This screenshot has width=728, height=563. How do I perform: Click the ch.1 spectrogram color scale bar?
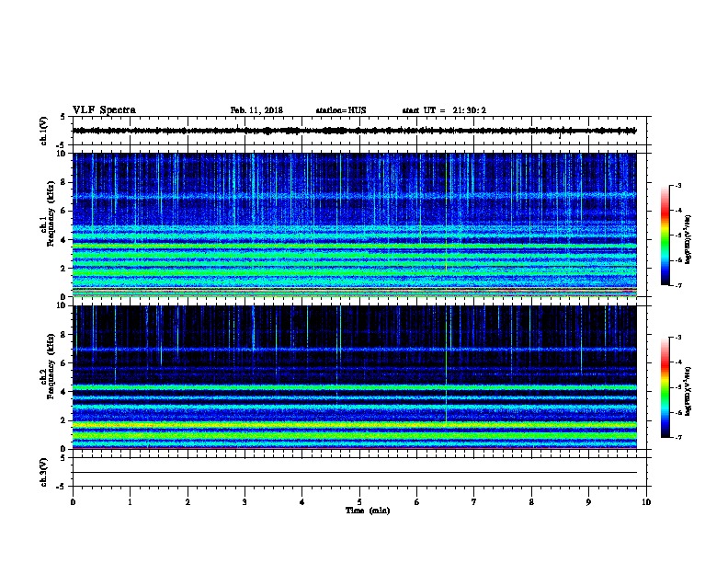coord(665,236)
